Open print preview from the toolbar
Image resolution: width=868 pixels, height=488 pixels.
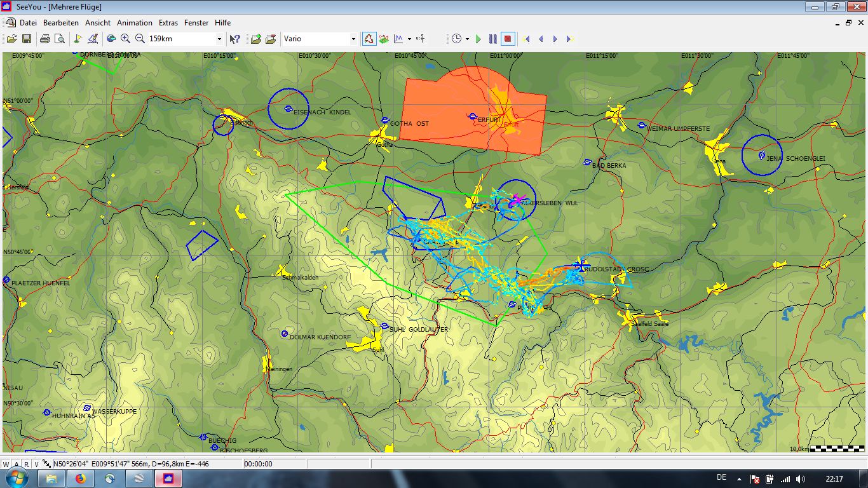(x=60, y=39)
